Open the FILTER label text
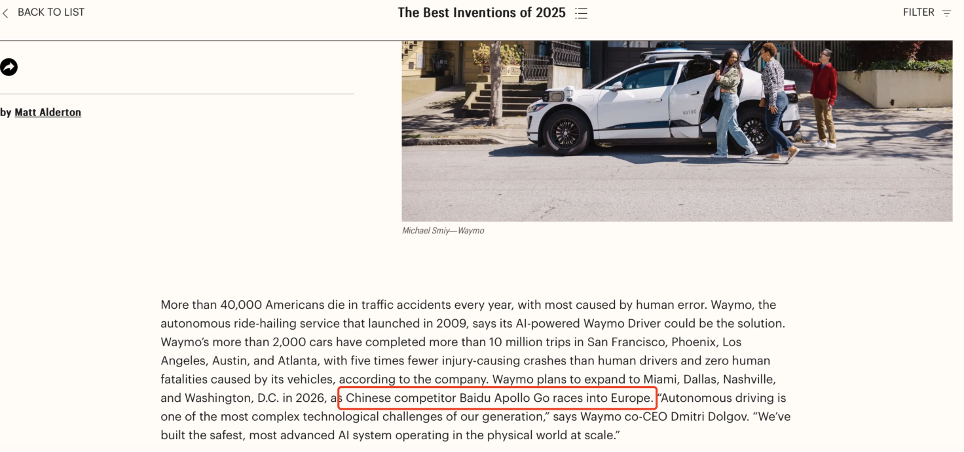This screenshot has width=964, height=452. 918,13
